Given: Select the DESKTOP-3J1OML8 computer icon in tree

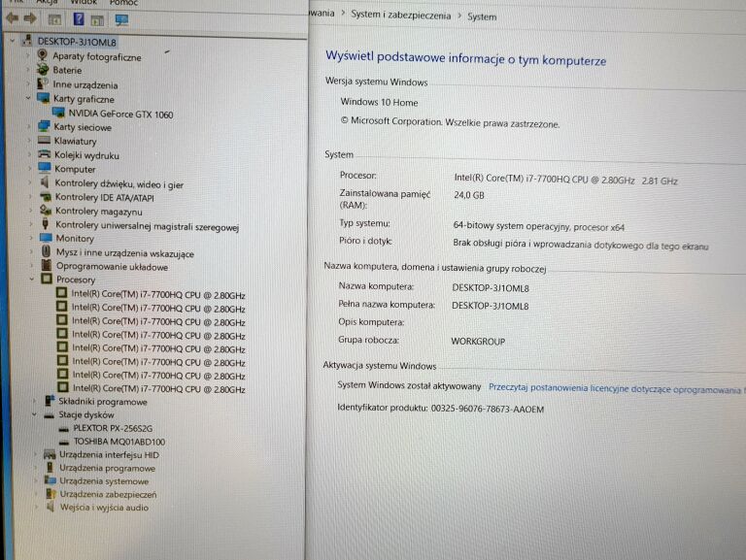Looking at the screenshot, I should tap(27, 41).
